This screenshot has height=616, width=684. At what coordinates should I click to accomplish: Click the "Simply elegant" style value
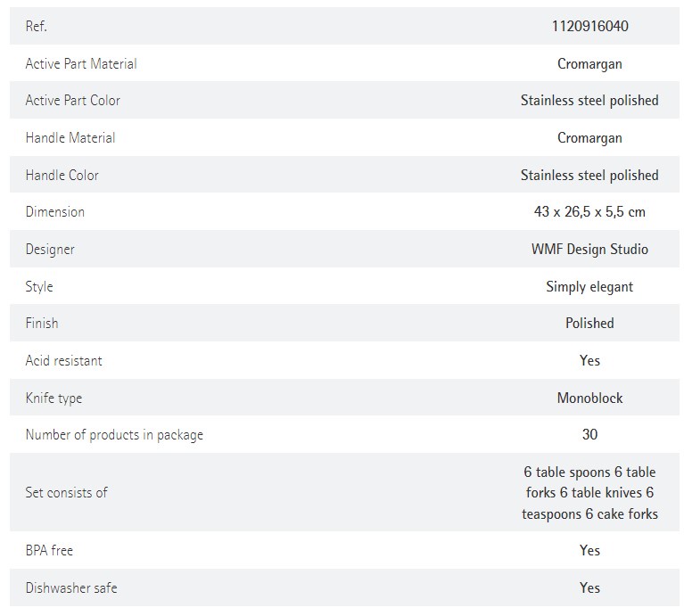pos(589,287)
